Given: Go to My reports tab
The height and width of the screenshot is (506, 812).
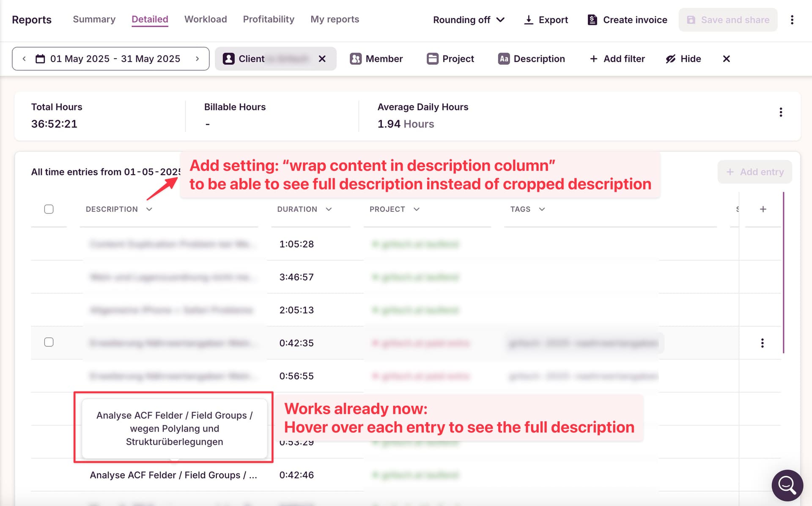Looking at the screenshot, I should point(335,19).
